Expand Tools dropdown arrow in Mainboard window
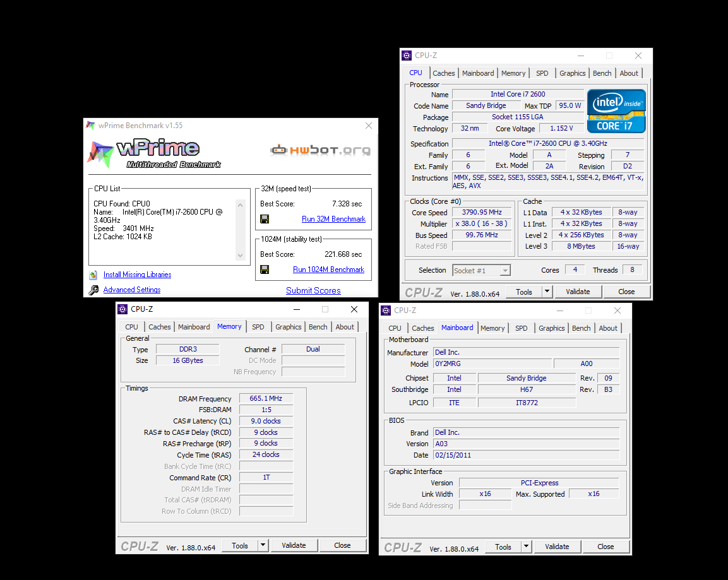This screenshot has height=580, width=728. (x=526, y=547)
